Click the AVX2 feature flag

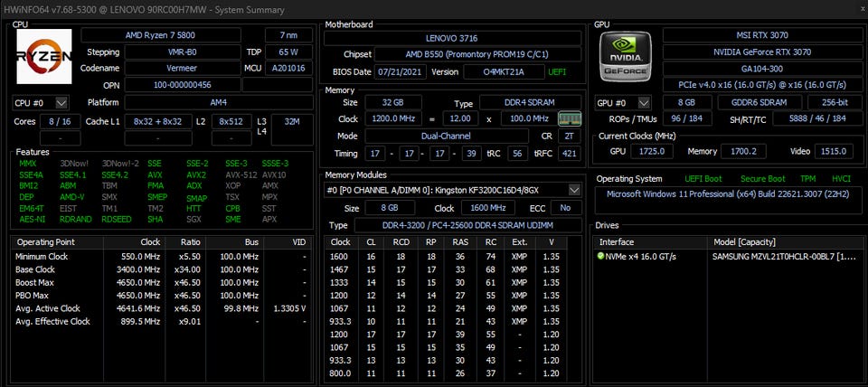196,175
